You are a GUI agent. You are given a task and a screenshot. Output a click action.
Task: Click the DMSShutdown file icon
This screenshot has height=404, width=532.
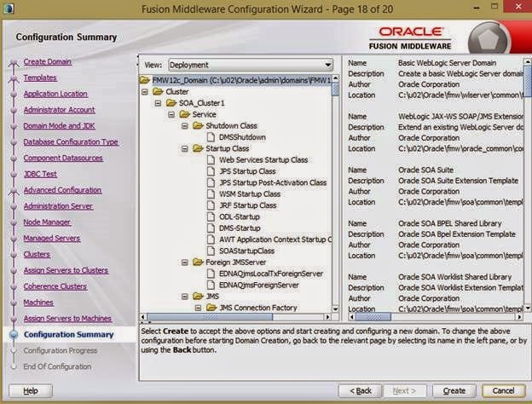point(211,137)
